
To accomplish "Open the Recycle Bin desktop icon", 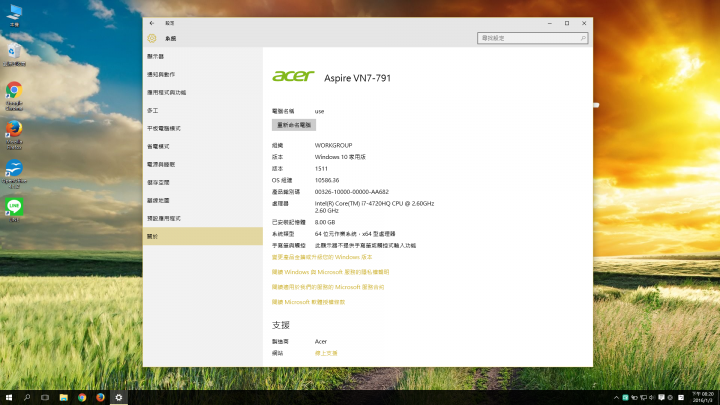I will coord(14,55).
